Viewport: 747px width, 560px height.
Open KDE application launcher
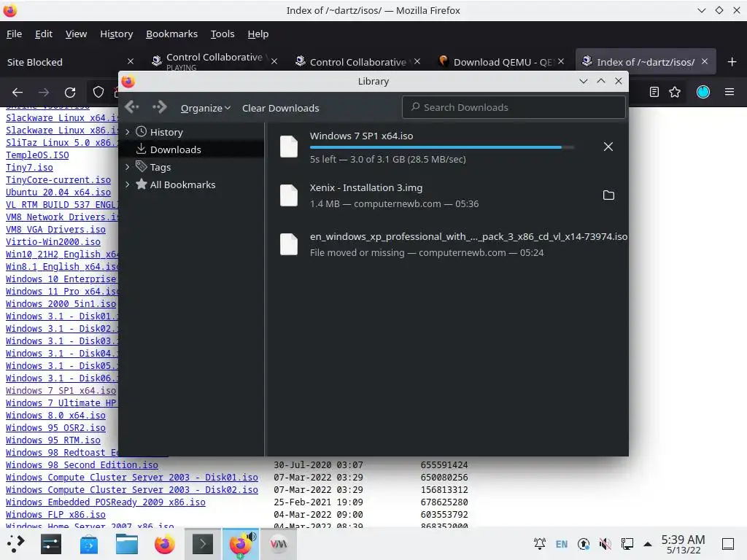16,544
